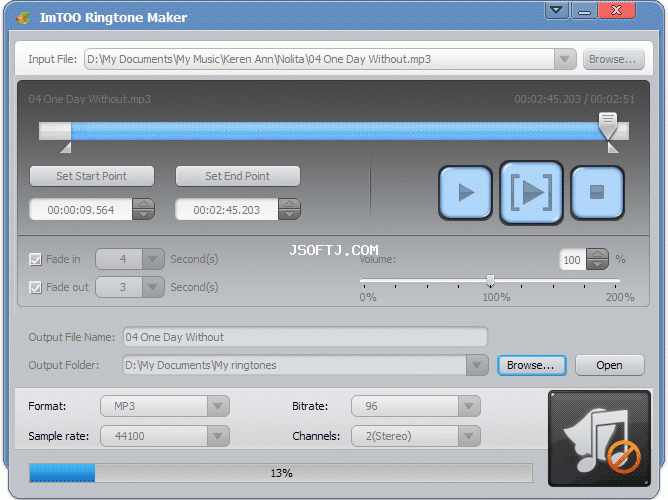Toggle the Fade out checkbox
Viewport: 668px width, 500px height.
35,287
